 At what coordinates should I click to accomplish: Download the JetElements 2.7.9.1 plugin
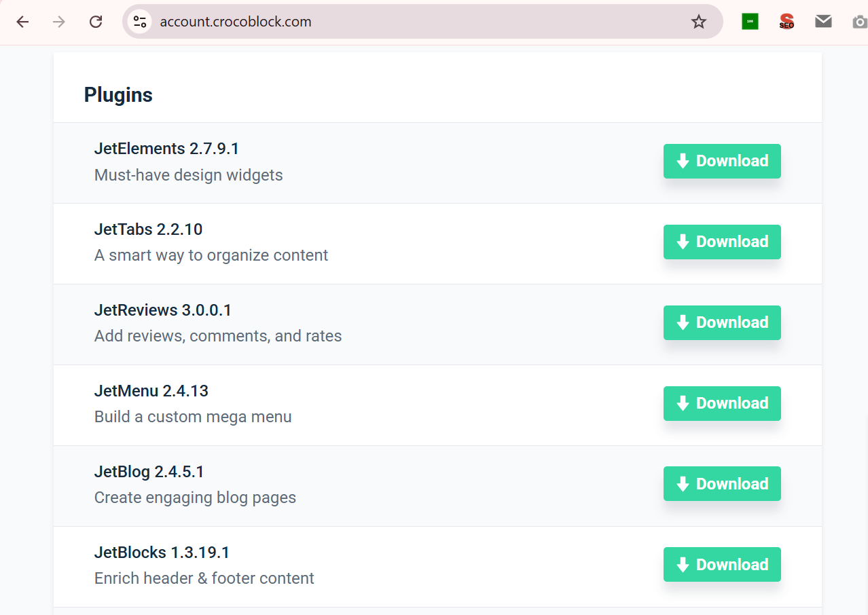coord(722,161)
